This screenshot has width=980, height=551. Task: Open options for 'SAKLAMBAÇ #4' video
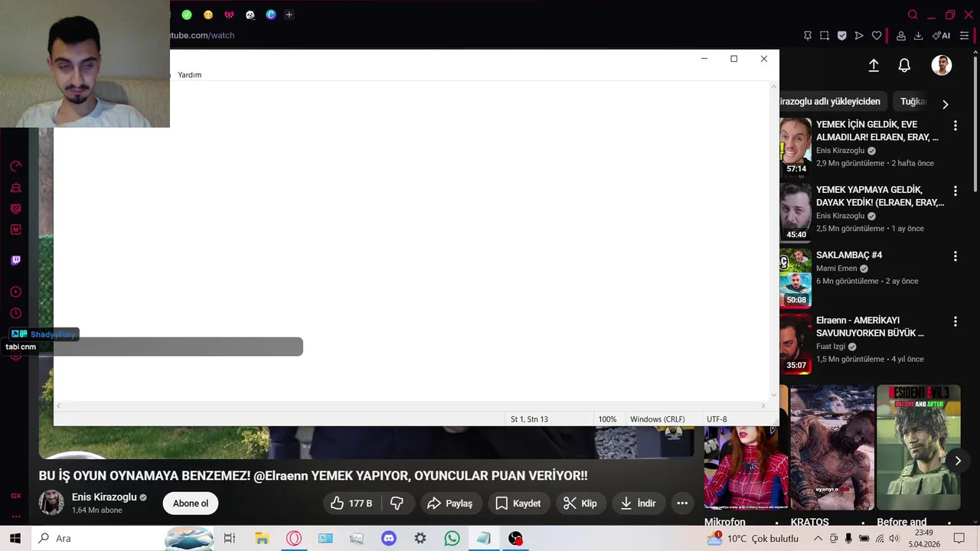[x=955, y=256]
